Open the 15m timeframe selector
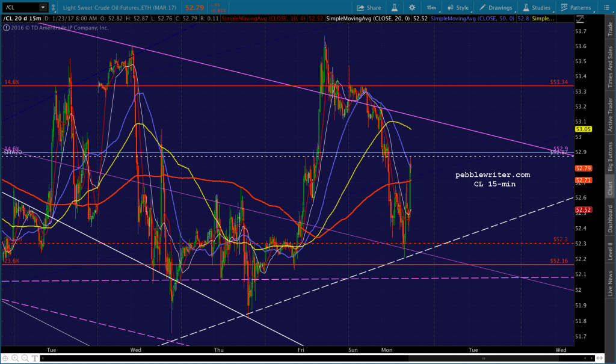The height and width of the screenshot is (364, 616). [431, 7]
